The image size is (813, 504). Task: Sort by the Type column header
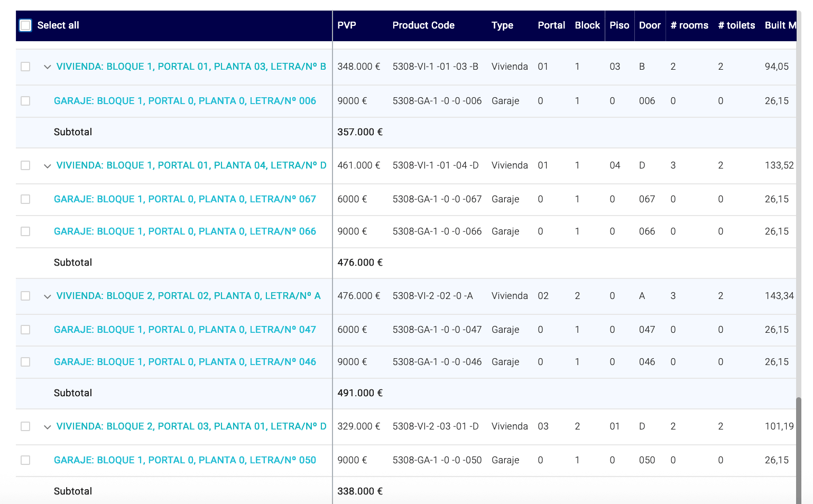click(x=502, y=25)
